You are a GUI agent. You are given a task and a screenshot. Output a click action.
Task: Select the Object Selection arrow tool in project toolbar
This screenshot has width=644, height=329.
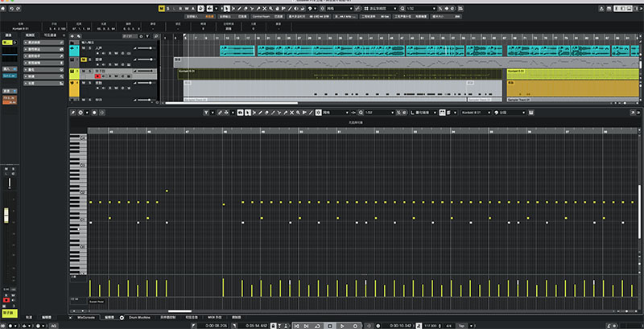(x=227, y=8)
